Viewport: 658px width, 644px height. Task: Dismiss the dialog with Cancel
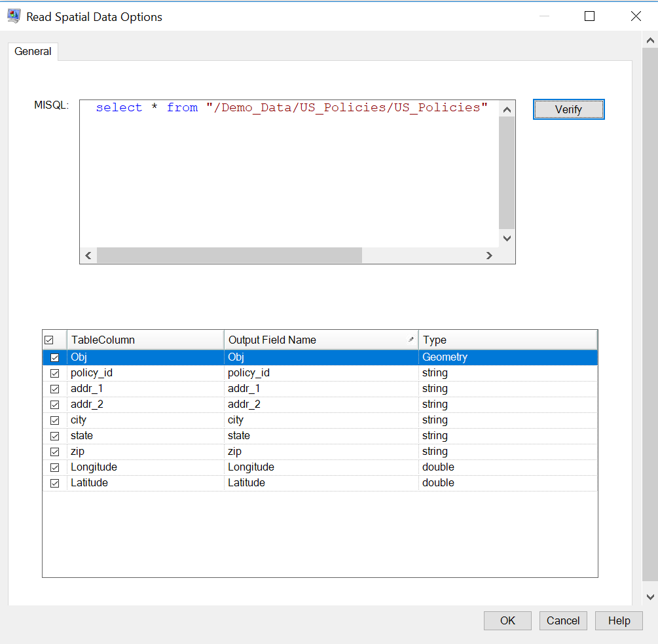(563, 620)
